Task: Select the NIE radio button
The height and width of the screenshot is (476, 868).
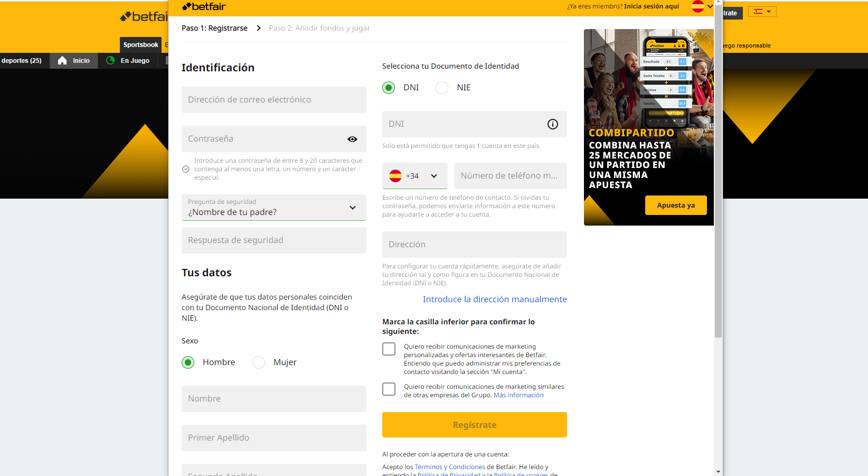Action: pos(442,88)
